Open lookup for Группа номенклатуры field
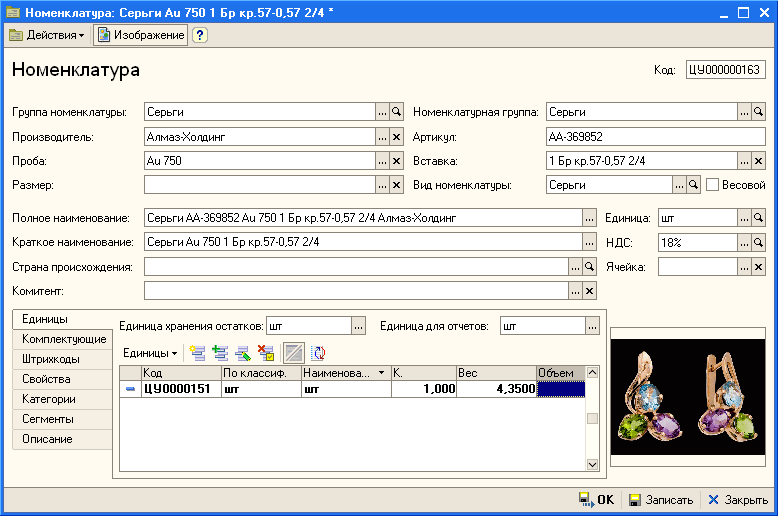778x516 pixels. (x=396, y=112)
